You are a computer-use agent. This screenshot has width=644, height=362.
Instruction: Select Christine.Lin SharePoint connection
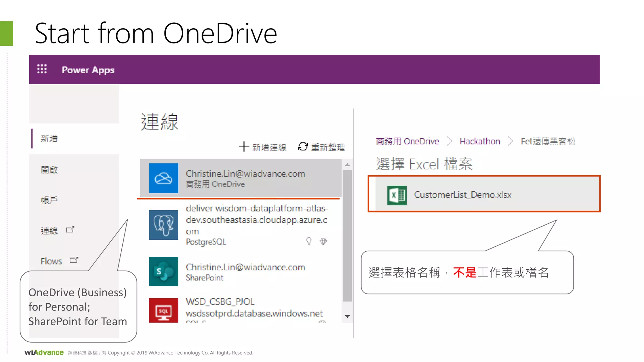[x=241, y=271]
